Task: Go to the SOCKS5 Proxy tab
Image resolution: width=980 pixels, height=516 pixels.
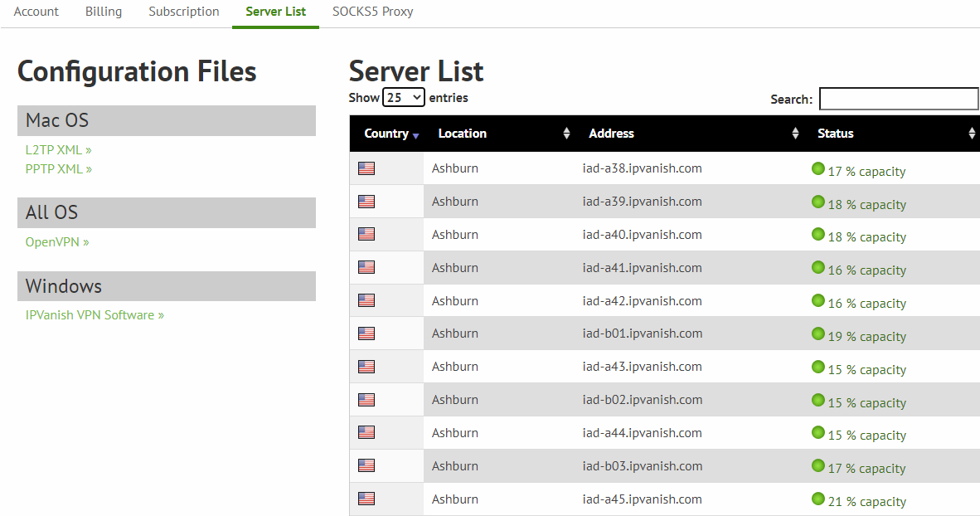Action: [x=372, y=12]
